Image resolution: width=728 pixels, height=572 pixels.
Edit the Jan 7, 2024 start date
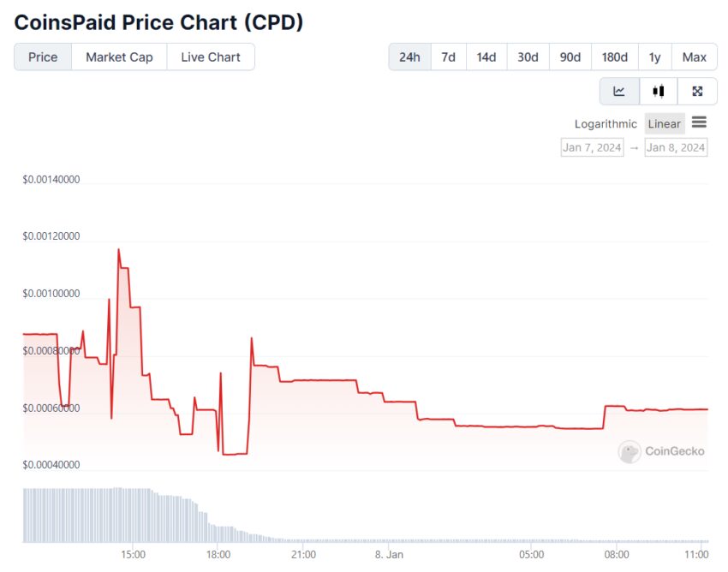pyautogui.click(x=592, y=147)
